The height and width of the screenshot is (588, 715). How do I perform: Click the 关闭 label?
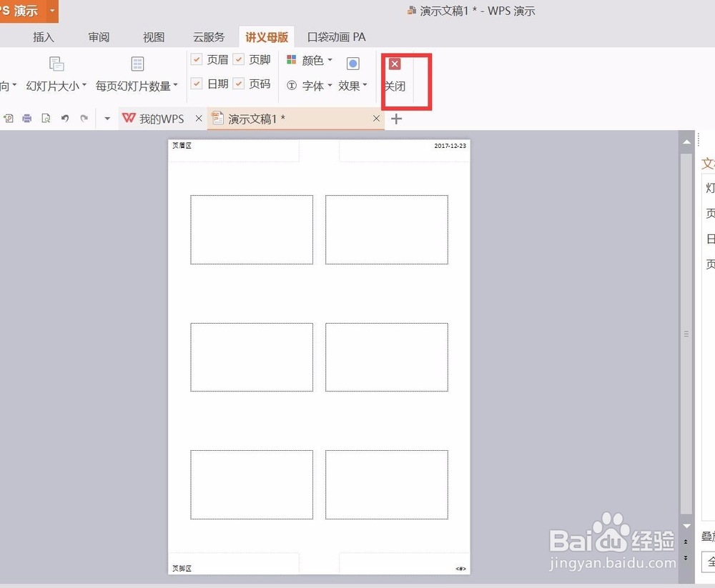(395, 86)
